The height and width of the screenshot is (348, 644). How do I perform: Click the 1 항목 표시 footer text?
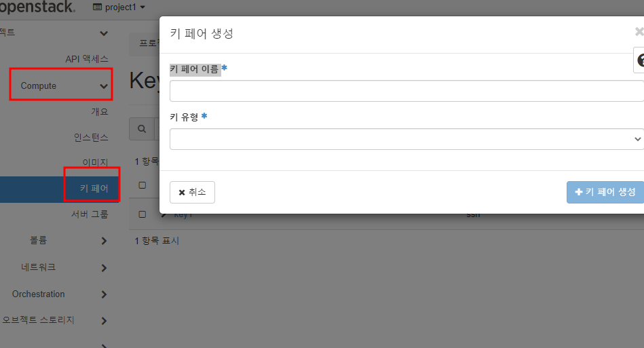click(157, 241)
